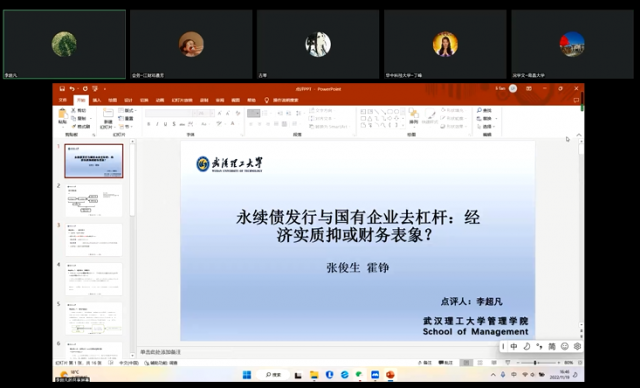Click the Find magnifier icon in editing group
Image resolution: width=640 pixels, height=388 pixels.
point(480,111)
